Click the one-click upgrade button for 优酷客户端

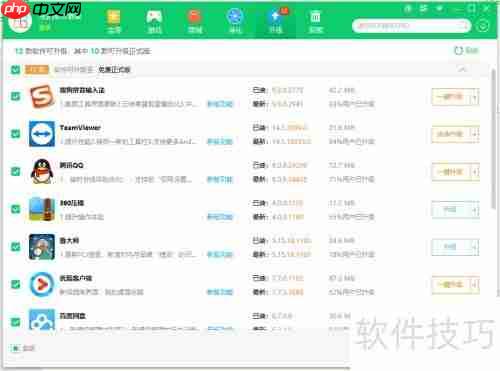451,285
